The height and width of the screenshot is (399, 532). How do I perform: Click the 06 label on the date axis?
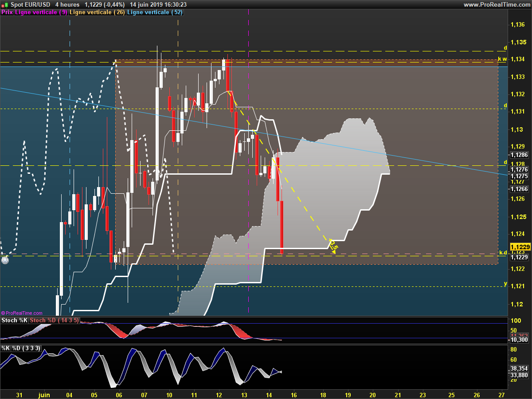(x=119, y=394)
